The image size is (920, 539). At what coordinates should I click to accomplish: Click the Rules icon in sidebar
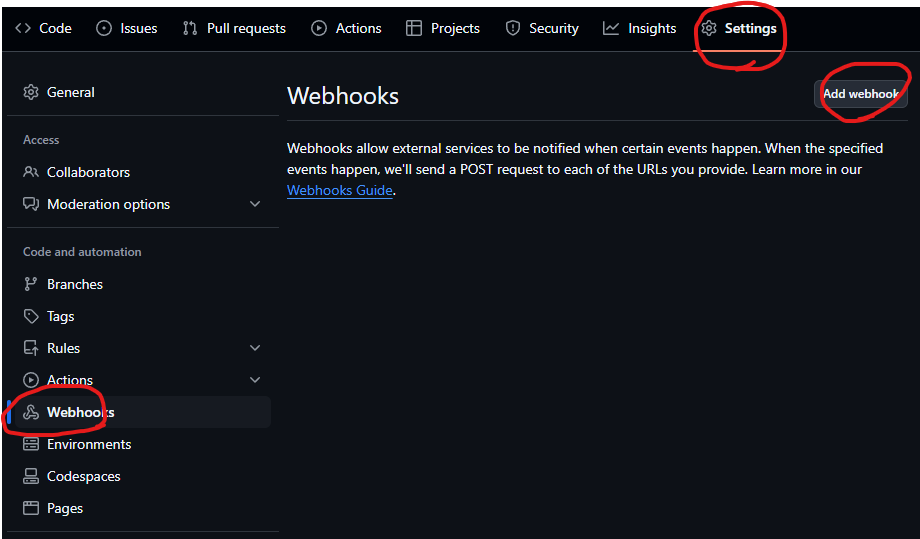coord(31,348)
